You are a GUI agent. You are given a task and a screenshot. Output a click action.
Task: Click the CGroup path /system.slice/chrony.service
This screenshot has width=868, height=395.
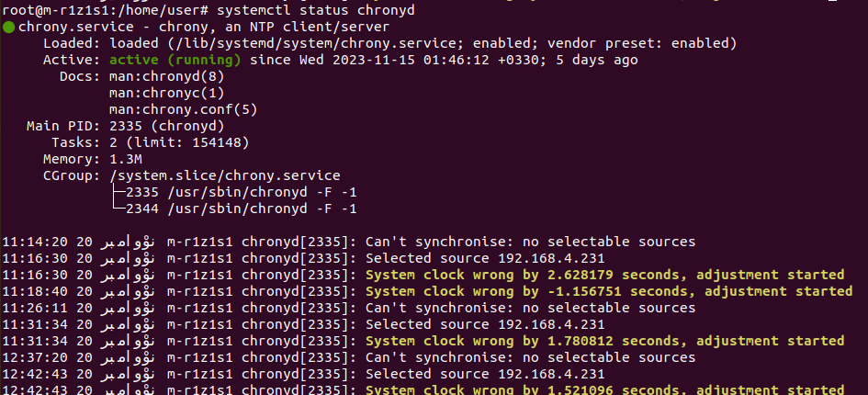coord(224,175)
